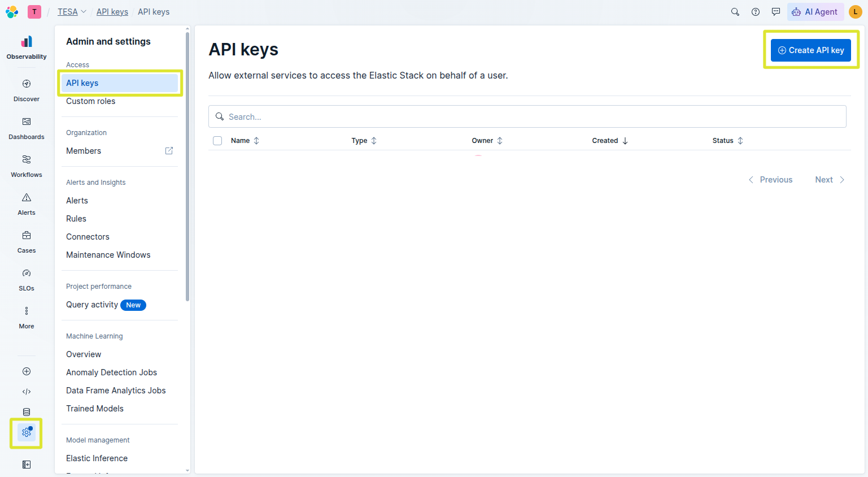Open the database stack icon in sidebar

(27, 412)
